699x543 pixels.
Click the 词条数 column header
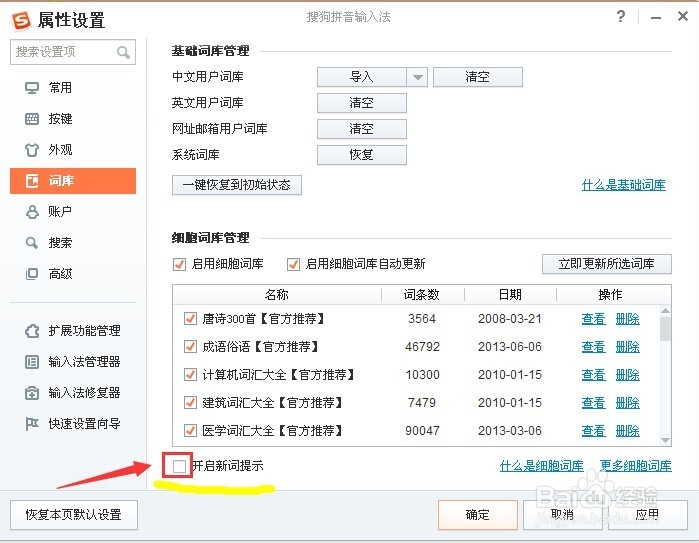click(422, 295)
